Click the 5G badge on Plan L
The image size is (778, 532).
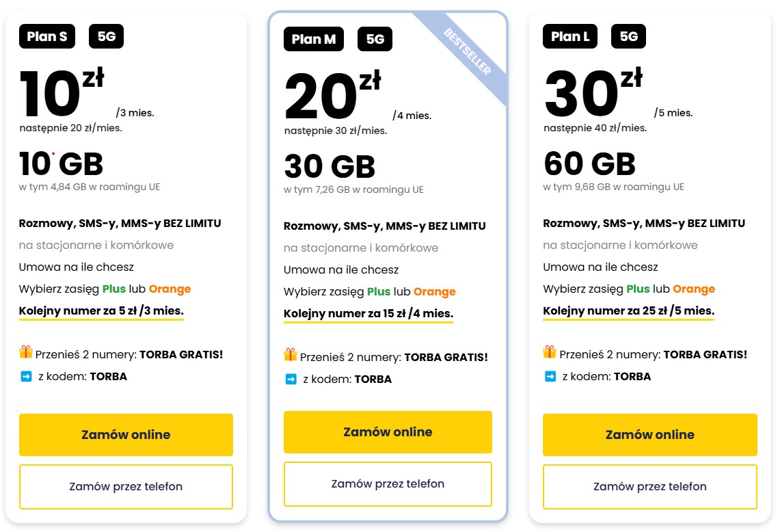click(628, 37)
